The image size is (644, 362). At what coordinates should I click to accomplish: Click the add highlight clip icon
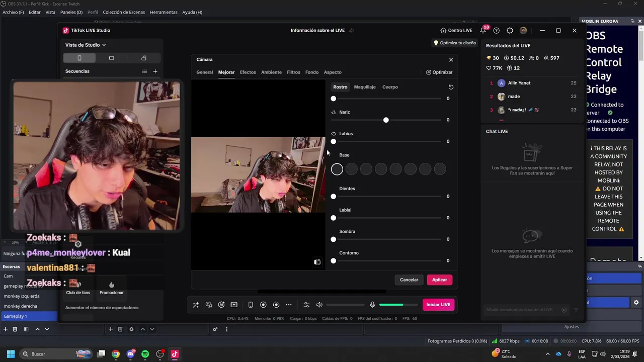(x=234, y=305)
